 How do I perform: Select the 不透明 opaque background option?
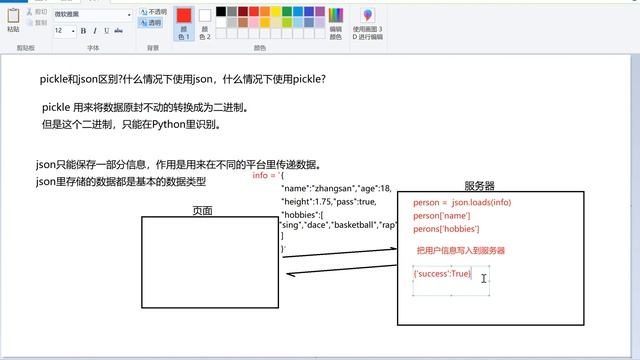[153, 12]
